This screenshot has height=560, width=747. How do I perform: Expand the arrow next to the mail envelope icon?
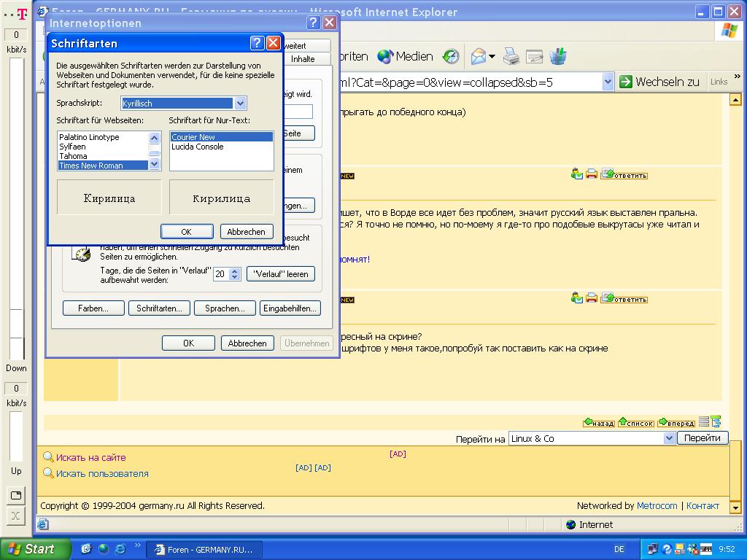click(492, 57)
